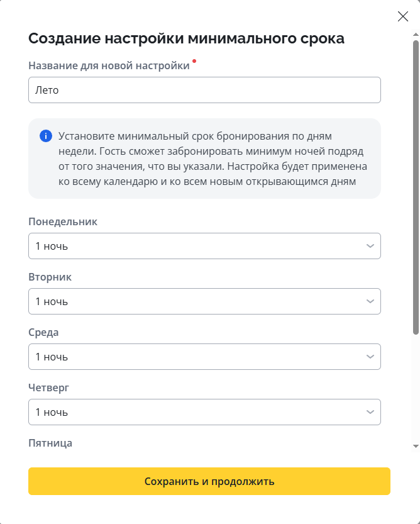Click the "Название для новой настройки" label
The width and height of the screenshot is (420, 524).
[x=109, y=65]
